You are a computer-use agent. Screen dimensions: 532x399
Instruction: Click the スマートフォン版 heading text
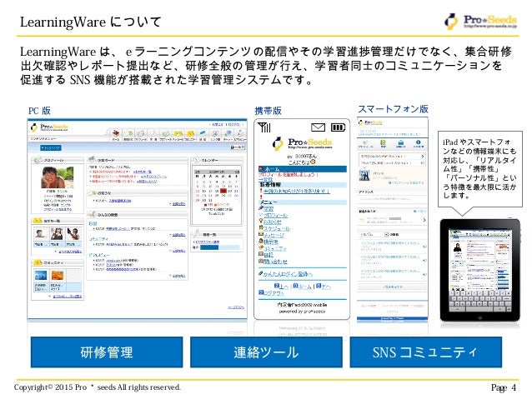click(393, 109)
